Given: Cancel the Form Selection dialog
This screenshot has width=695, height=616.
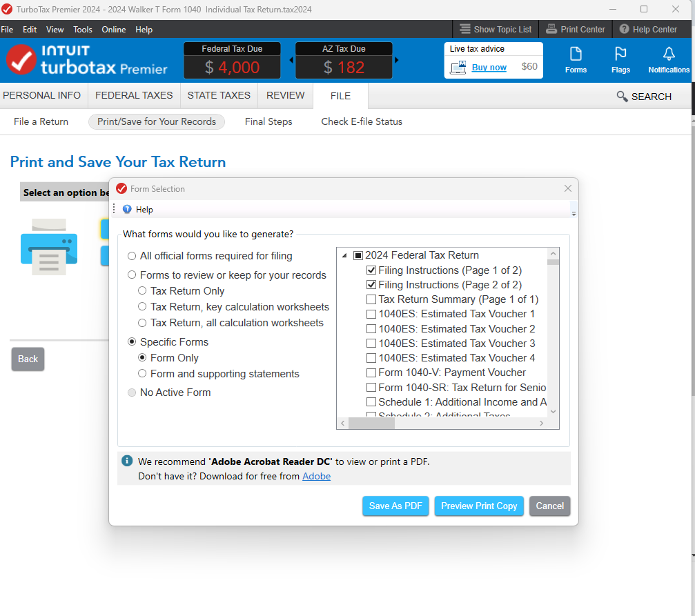Looking at the screenshot, I should click(x=549, y=506).
